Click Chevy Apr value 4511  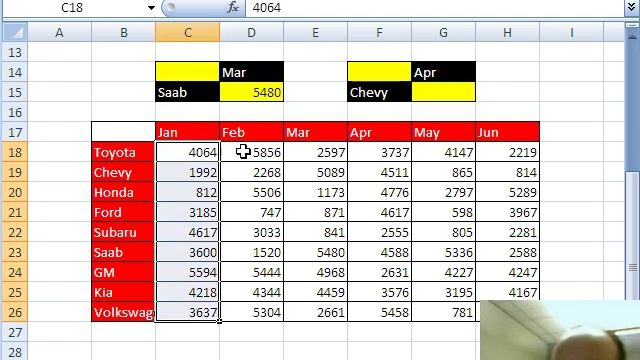point(380,172)
